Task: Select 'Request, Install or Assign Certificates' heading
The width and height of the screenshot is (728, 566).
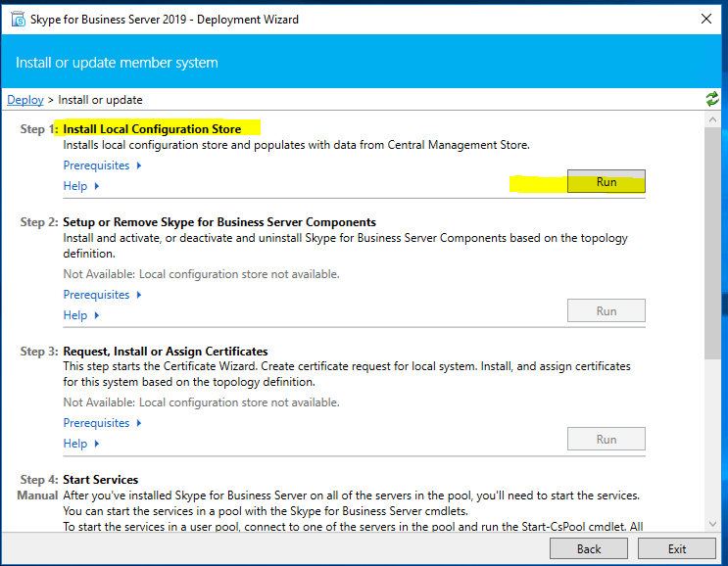Action: coord(166,352)
